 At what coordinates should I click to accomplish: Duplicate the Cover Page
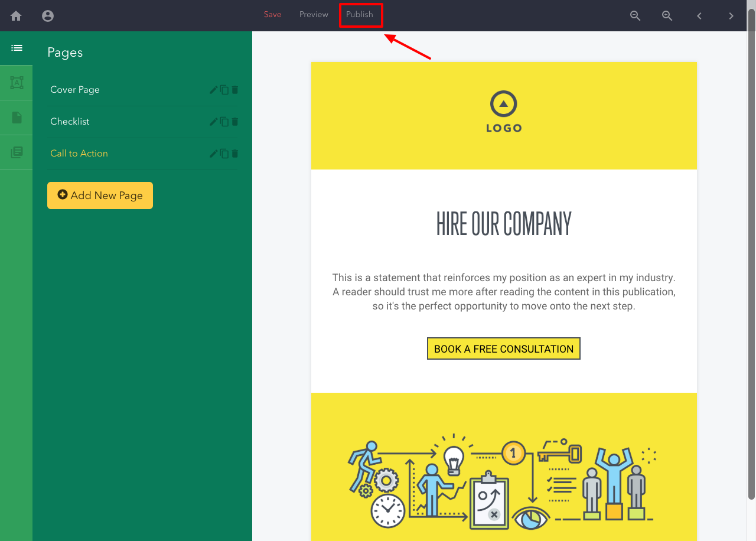point(224,90)
